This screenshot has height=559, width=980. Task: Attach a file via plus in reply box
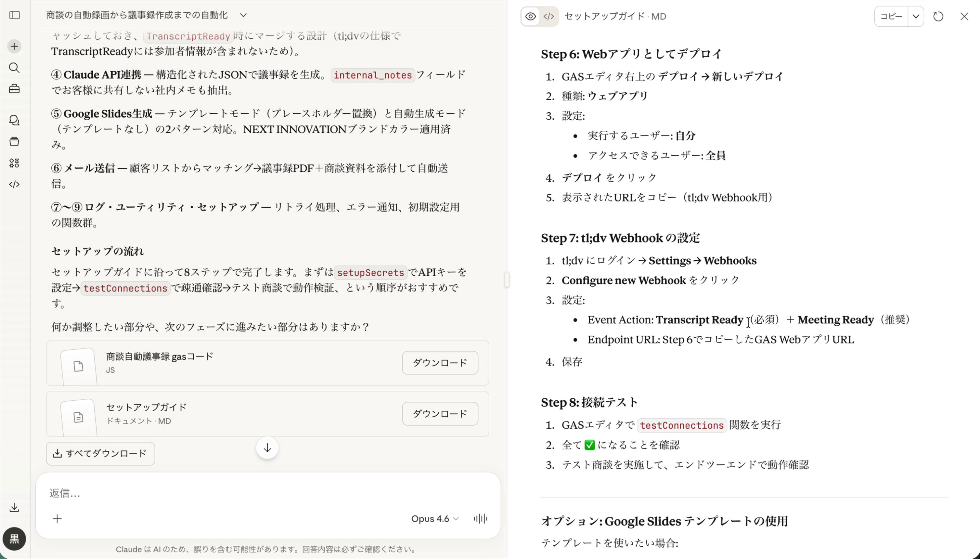tap(57, 519)
